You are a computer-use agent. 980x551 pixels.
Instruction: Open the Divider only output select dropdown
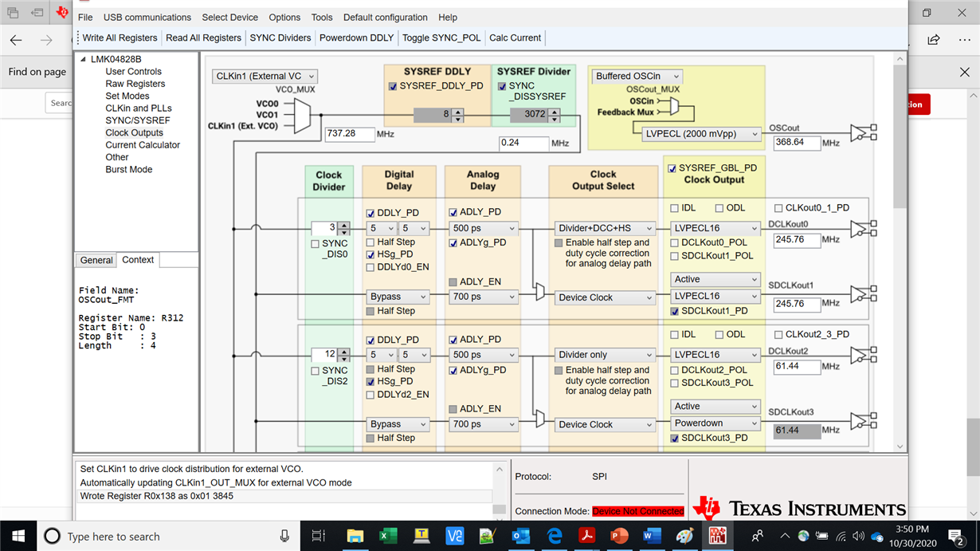coord(604,355)
